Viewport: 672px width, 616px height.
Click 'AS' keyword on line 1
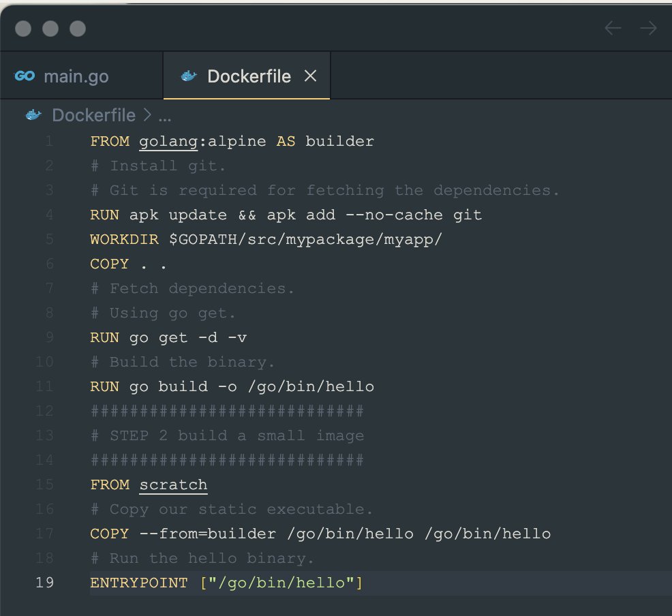pyautogui.click(x=286, y=141)
